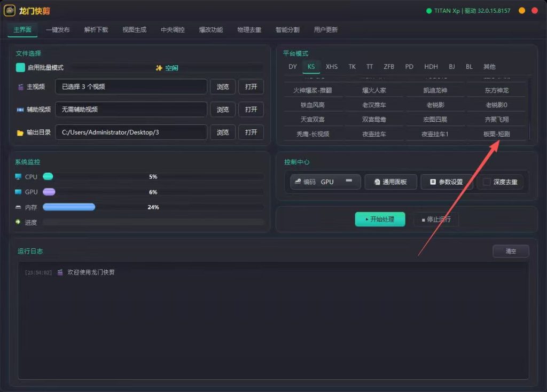
Task: Choose the PD platform tab
Action: tap(409, 67)
